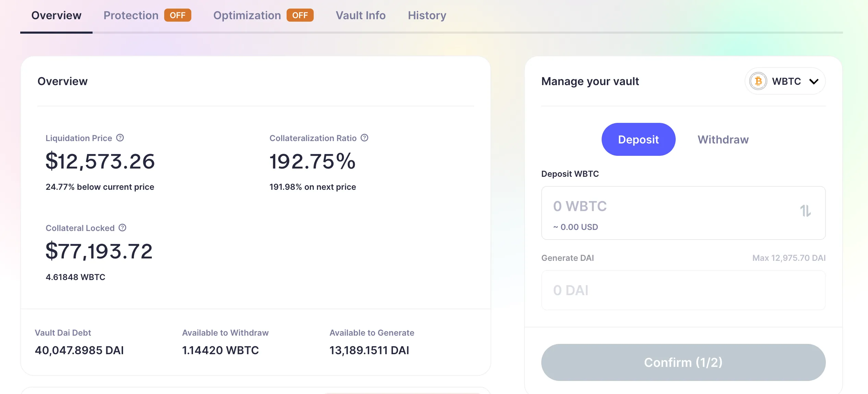Toggle Optimization OFF badge
Screen dimensions: 868x394
point(300,15)
